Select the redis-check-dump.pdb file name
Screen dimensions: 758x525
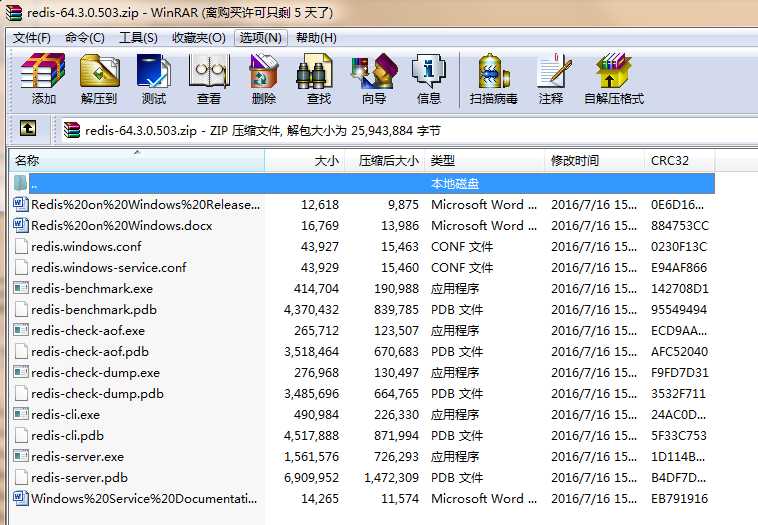[97, 394]
